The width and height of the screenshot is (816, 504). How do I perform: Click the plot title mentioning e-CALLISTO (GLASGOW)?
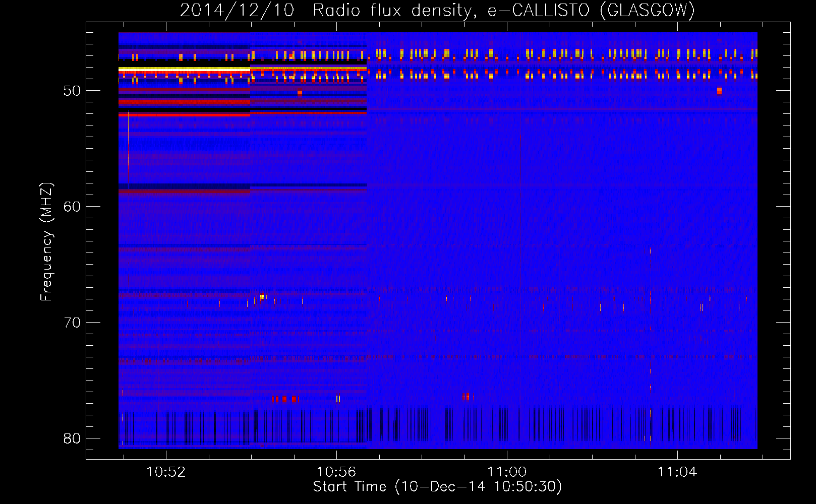coord(437,10)
